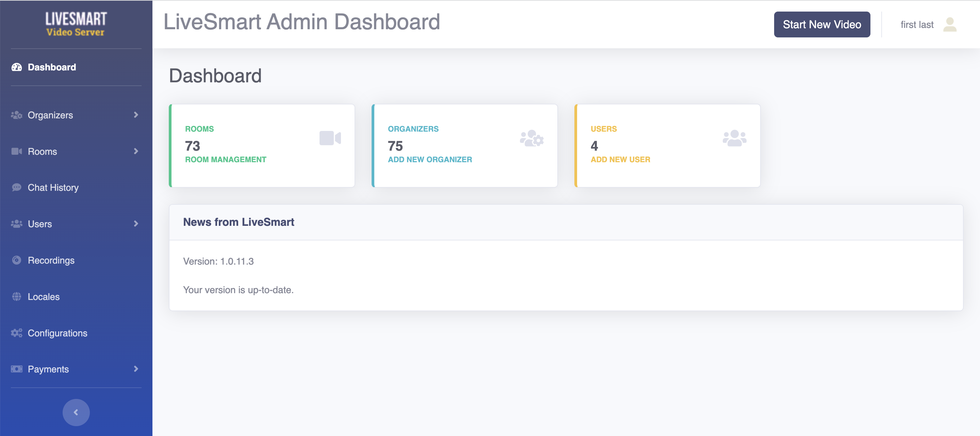The height and width of the screenshot is (436, 980).
Task: Expand the Payments submenu chevron
Action: [x=136, y=369]
